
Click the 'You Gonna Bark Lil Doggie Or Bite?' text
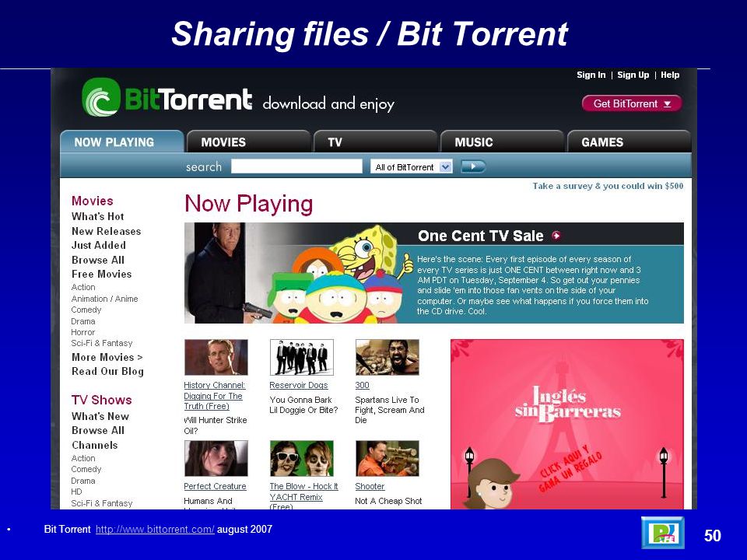click(303, 404)
